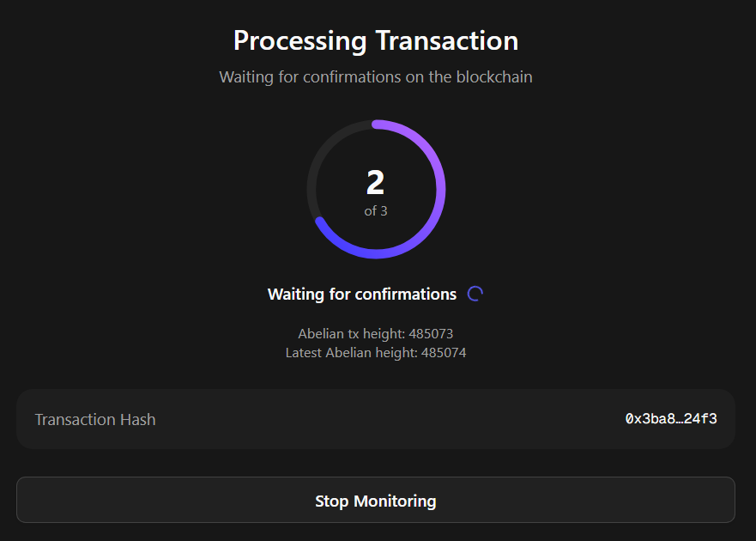Click truncated hash '0x3ba8…24f3' to reveal full hash
756x541 pixels.
670,418
